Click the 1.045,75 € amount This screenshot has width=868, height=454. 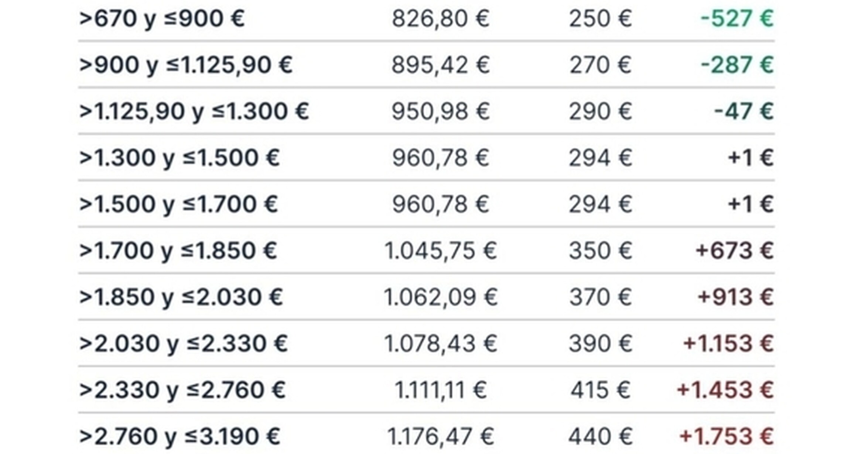441,251
